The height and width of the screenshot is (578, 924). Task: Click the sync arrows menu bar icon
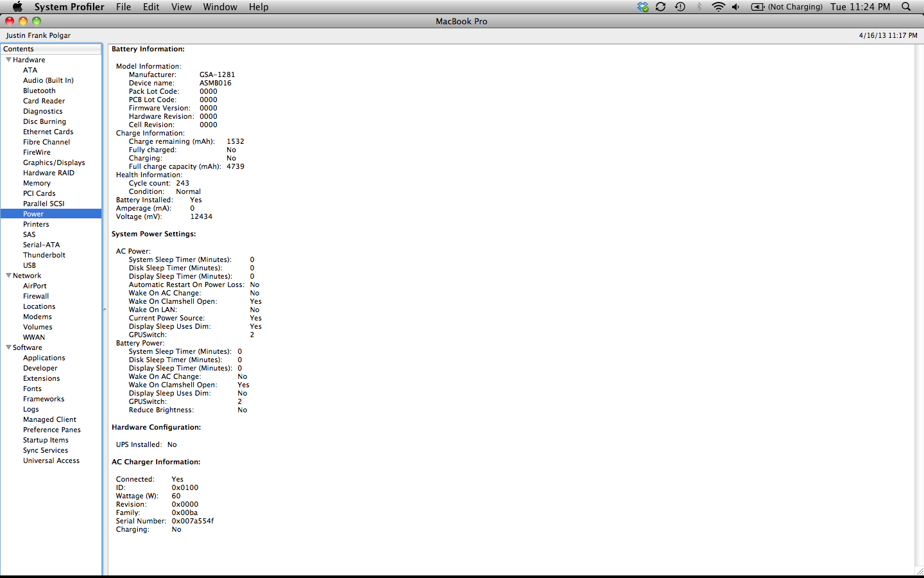[660, 6]
